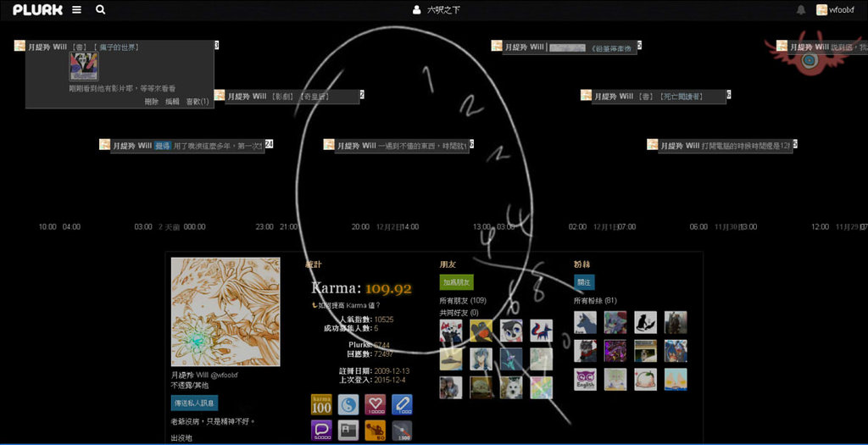Open the plurk with 24 replies
Viewport: 868px width, 445px height.
point(187,146)
